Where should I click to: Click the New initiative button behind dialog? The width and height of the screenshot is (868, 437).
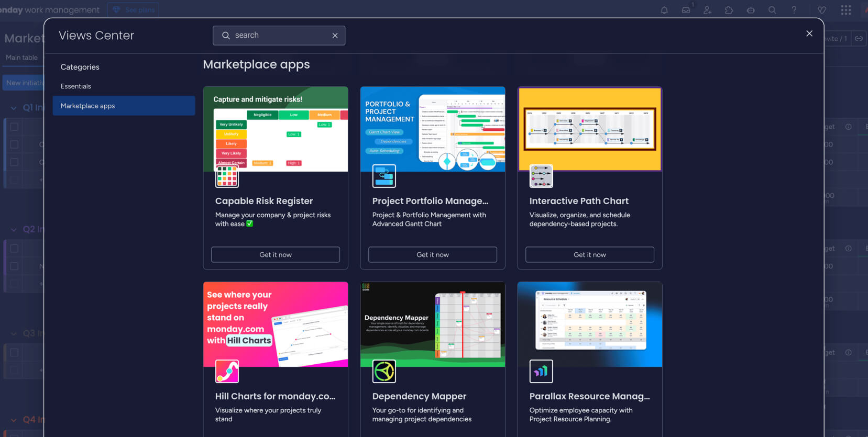click(23, 83)
